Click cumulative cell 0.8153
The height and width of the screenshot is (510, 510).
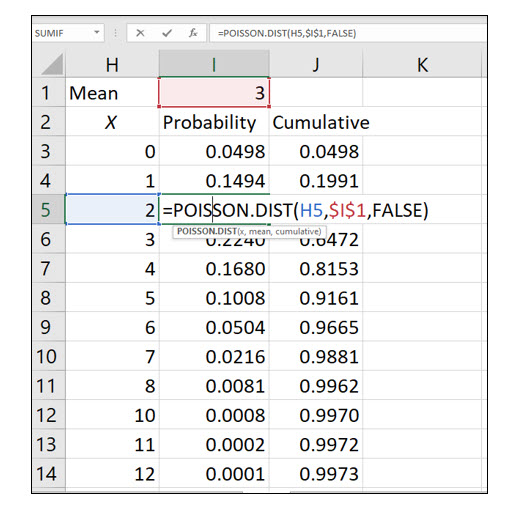[316, 268]
